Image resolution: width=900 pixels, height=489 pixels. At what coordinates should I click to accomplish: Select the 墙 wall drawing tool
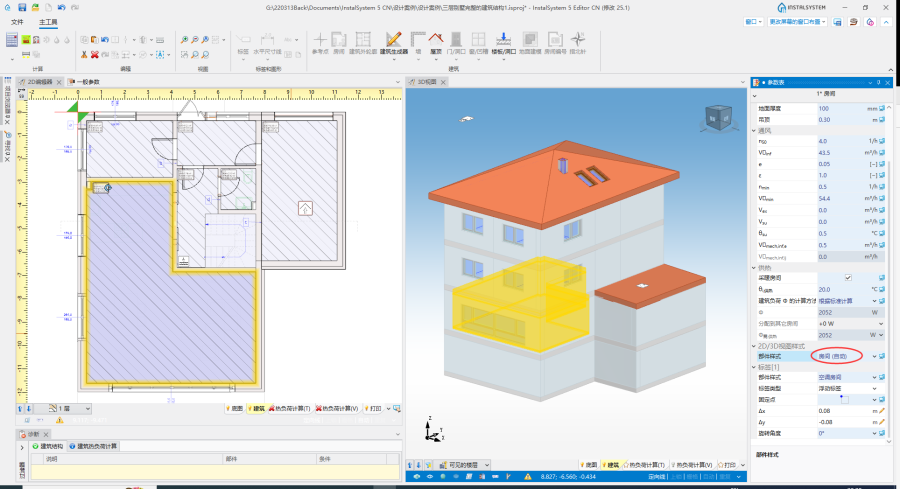coord(416,43)
